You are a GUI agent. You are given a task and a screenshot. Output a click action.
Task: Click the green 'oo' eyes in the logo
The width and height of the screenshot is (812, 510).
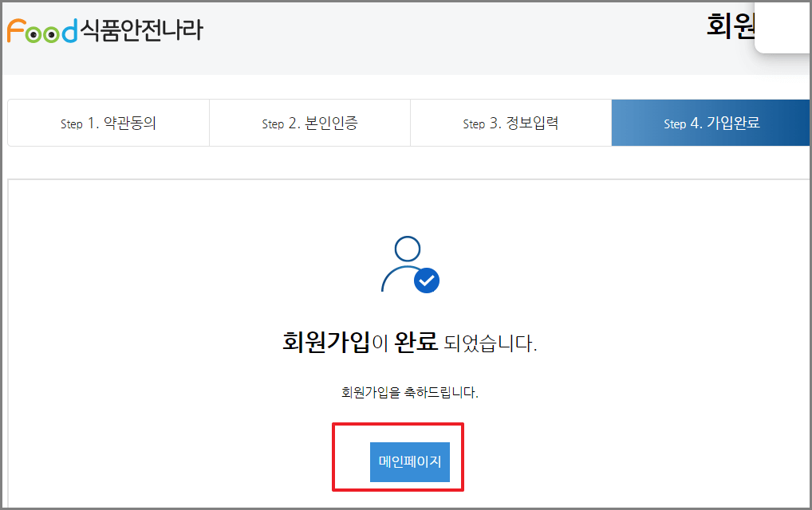tap(41, 33)
